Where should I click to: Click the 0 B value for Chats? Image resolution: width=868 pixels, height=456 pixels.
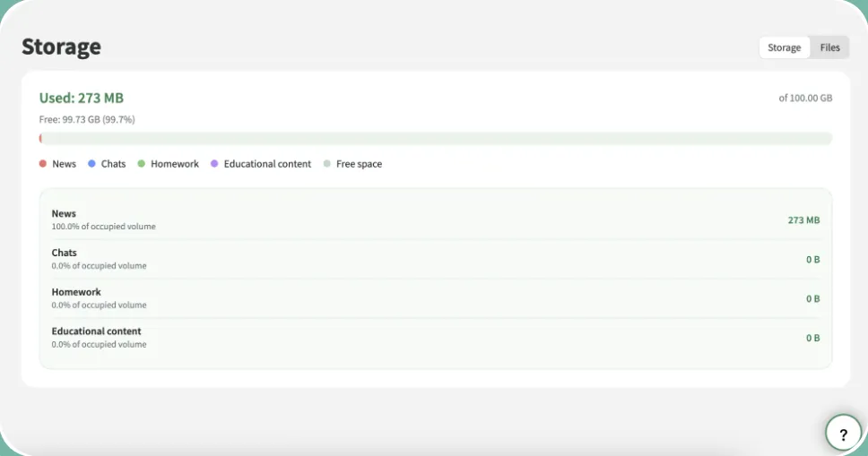point(812,260)
